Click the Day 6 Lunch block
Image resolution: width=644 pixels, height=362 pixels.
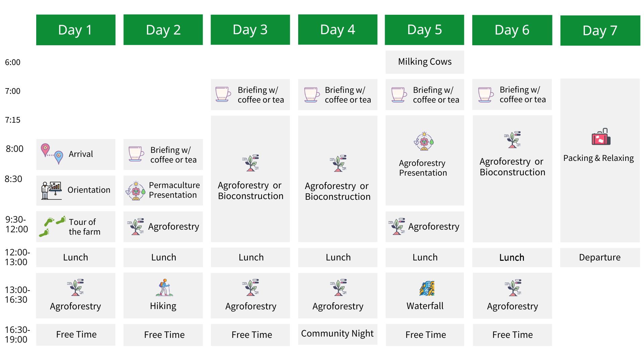coord(512,257)
